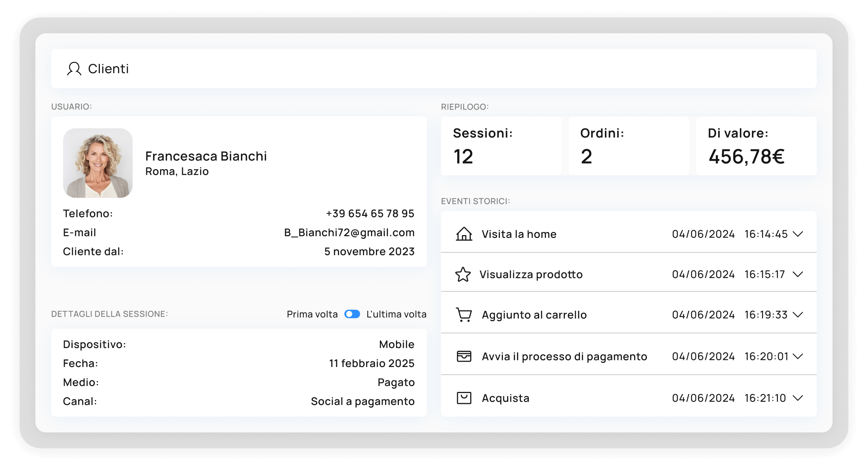Click Francesaca Bianchi's profile photo

98,163
